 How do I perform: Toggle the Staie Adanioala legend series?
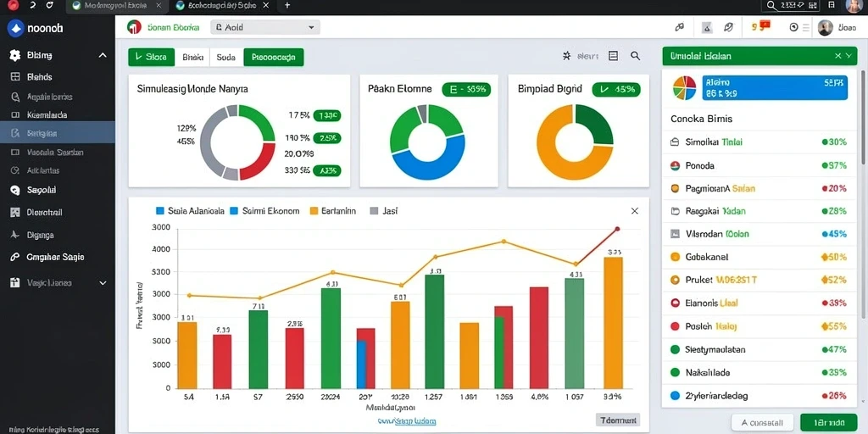tap(191, 211)
